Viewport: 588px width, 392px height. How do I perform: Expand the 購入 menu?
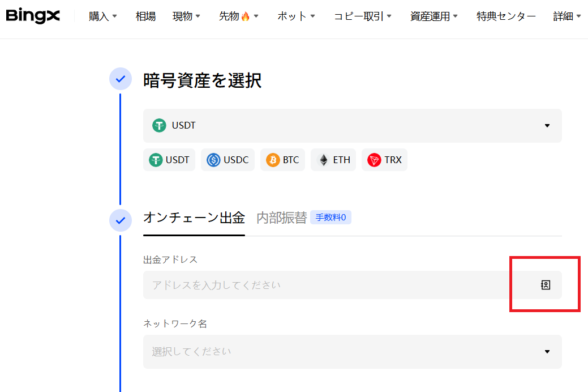click(x=102, y=16)
